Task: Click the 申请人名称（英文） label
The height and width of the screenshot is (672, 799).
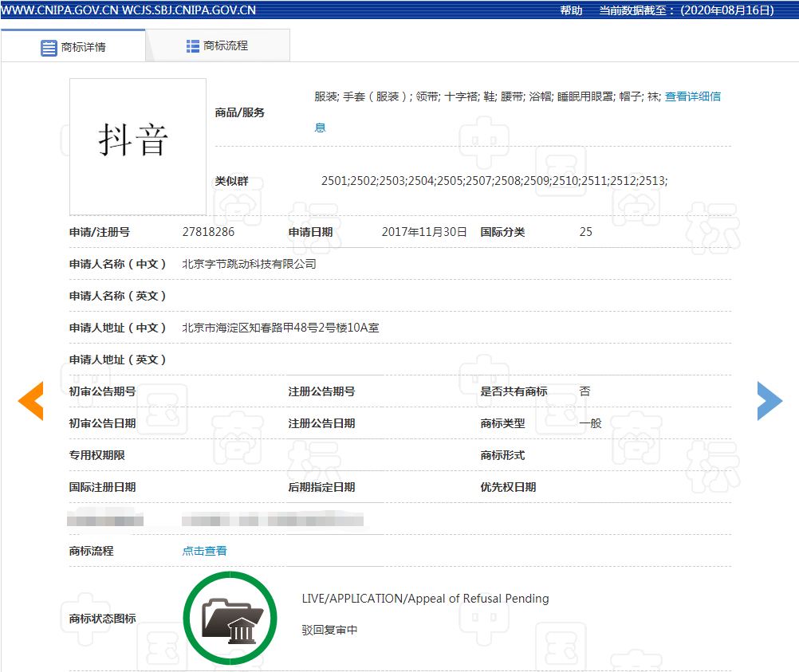Action: (118, 296)
